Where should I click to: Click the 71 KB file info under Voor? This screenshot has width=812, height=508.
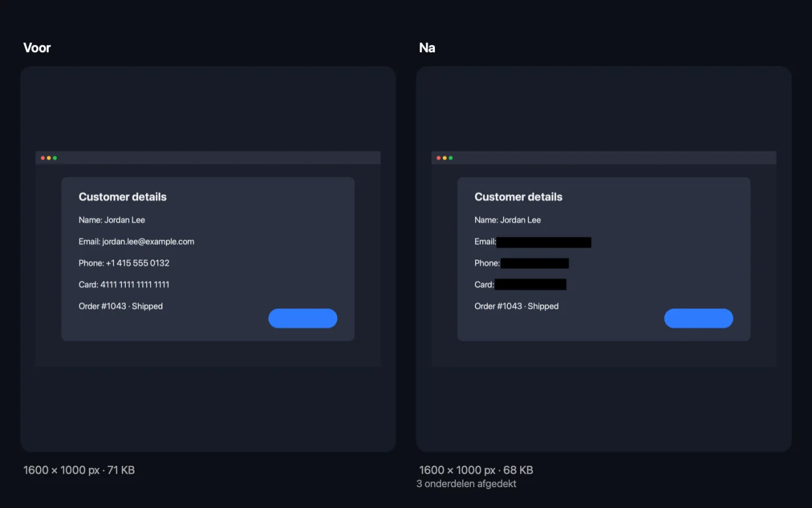pyautogui.click(x=79, y=470)
